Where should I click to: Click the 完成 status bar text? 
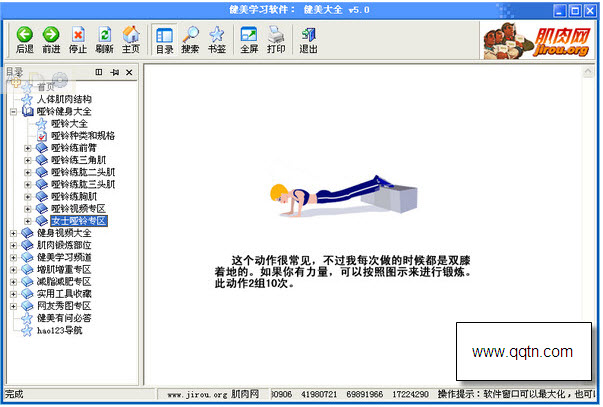[14, 394]
